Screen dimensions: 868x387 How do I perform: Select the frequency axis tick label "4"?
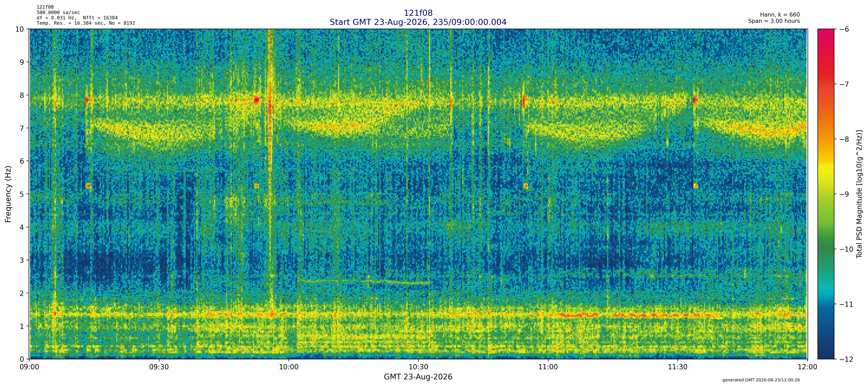22,227
